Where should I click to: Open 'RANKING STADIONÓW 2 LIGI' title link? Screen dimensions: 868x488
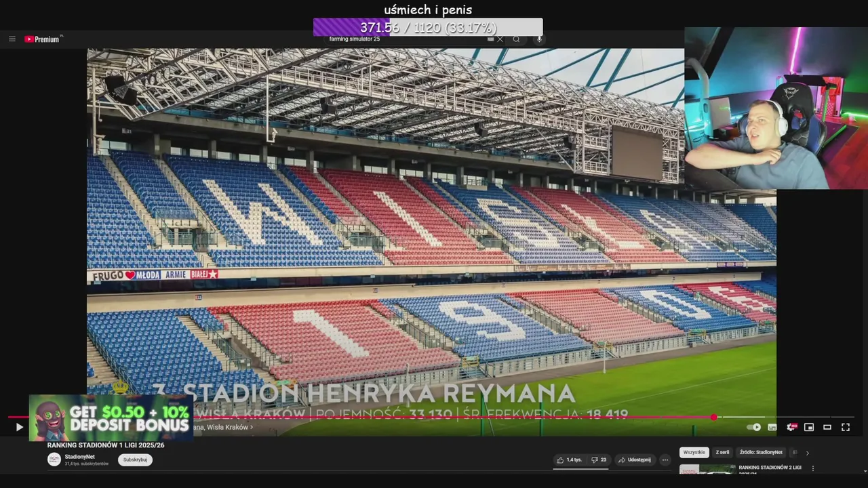(770, 469)
